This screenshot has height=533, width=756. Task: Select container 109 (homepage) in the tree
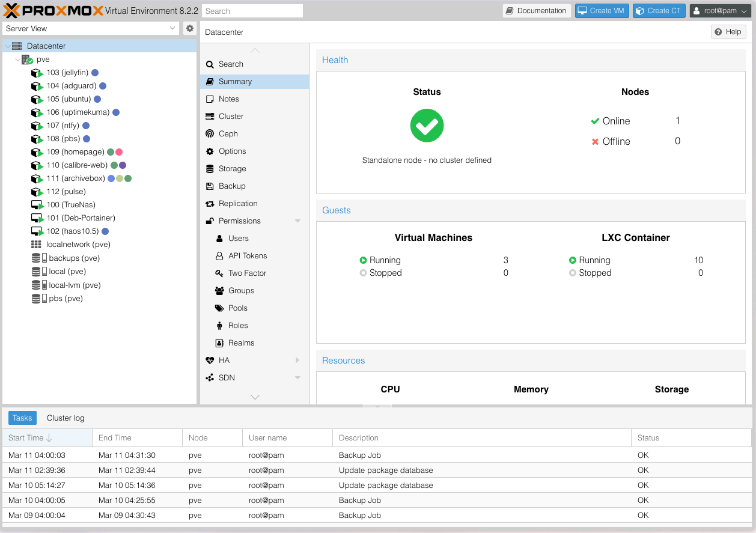75,151
